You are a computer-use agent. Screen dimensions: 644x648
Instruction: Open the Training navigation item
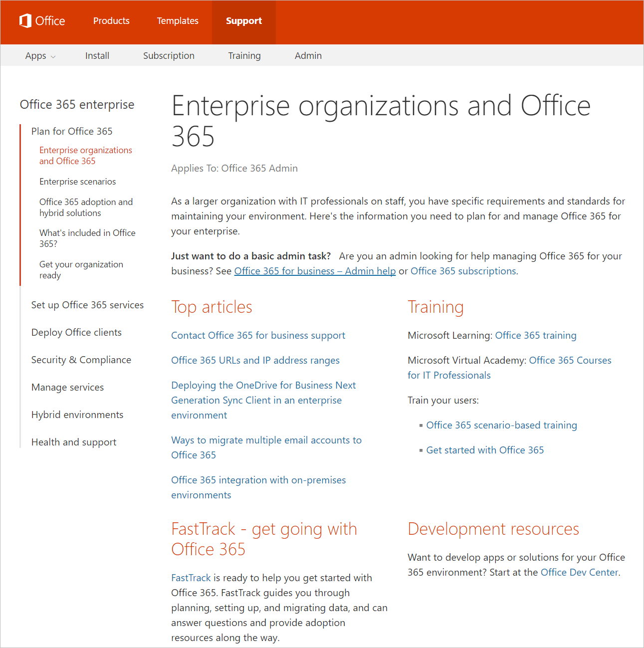tap(244, 55)
